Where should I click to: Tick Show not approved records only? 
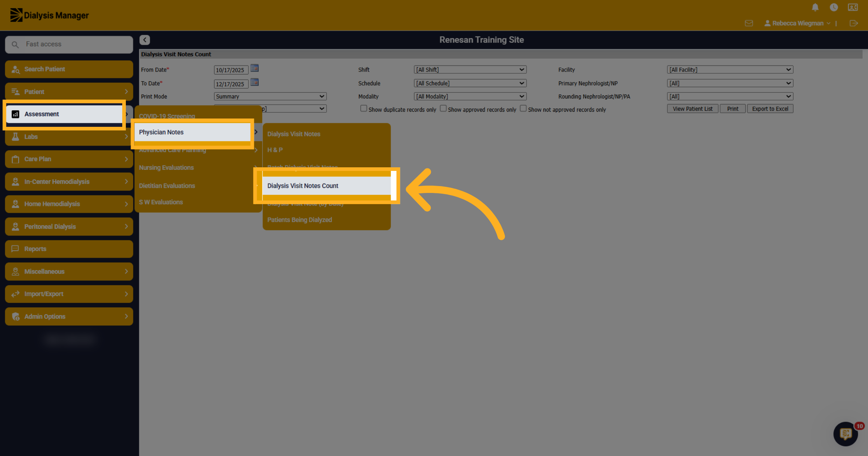click(x=523, y=108)
